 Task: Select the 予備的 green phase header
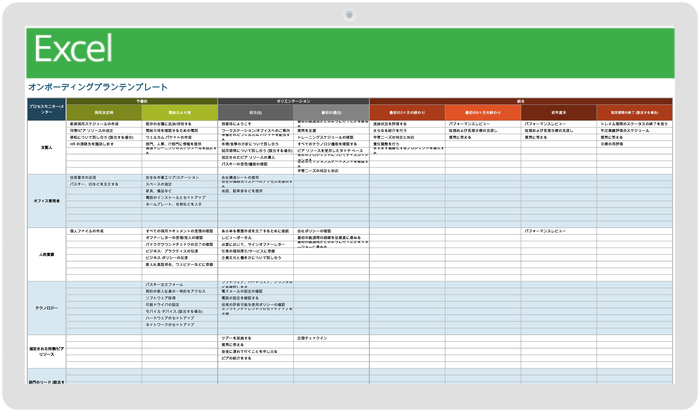click(142, 101)
